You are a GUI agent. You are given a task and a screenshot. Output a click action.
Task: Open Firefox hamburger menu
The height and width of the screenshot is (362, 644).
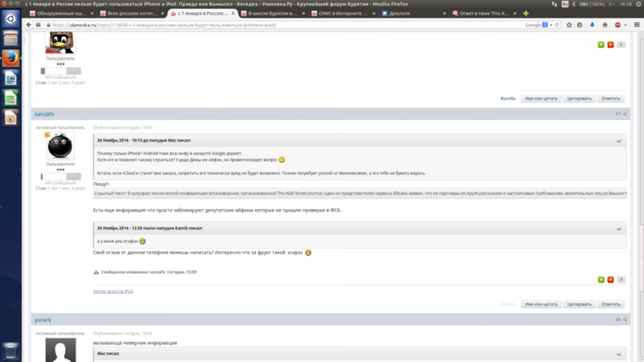(637, 25)
